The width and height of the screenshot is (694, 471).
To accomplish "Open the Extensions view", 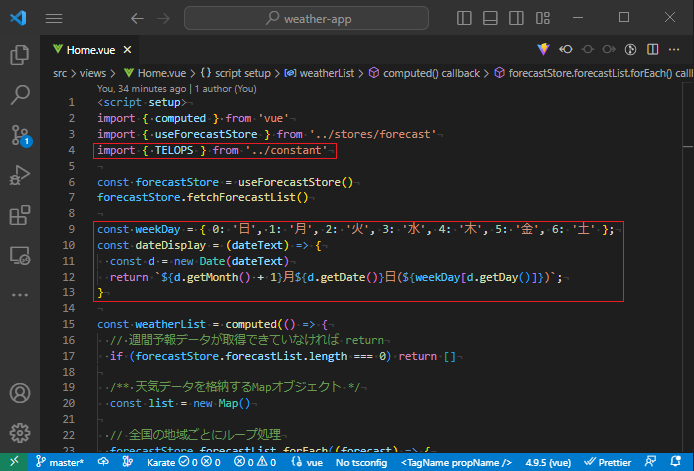I will (19, 215).
